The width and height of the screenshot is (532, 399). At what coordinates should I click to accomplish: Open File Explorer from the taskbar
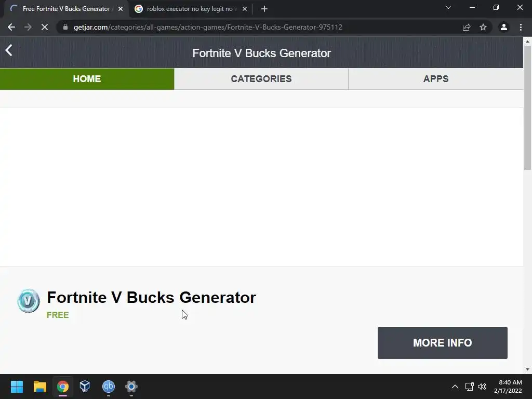coord(39,387)
